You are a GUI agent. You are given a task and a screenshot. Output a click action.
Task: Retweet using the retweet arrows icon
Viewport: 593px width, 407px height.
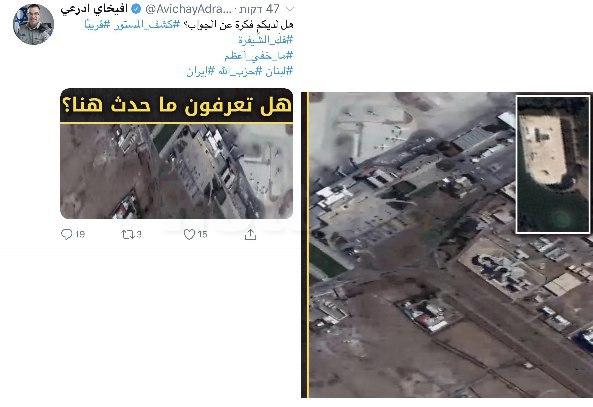127,235
